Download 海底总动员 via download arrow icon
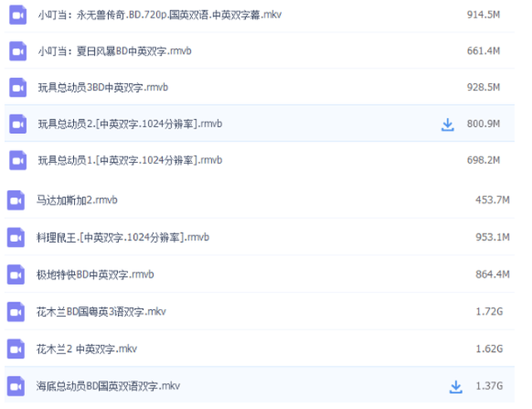The width and height of the screenshot is (532, 409). (x=456, y=387)
